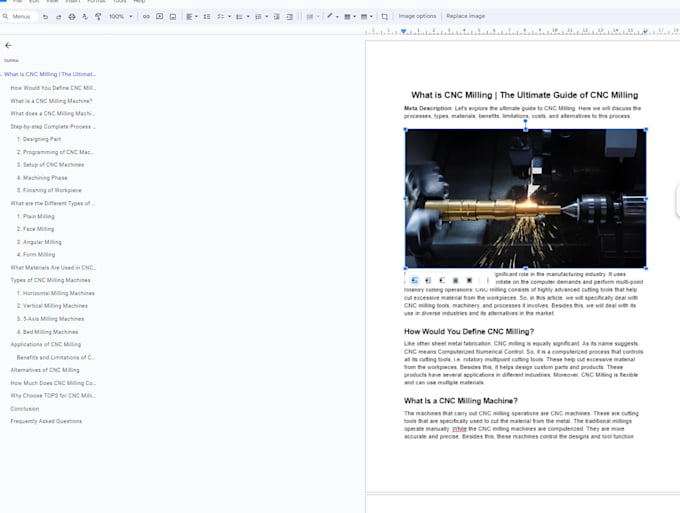Jump to 'What does a CNC Milling Machi...' in the outline
Screen dimensions: 680x513
[x=52, y=114]
